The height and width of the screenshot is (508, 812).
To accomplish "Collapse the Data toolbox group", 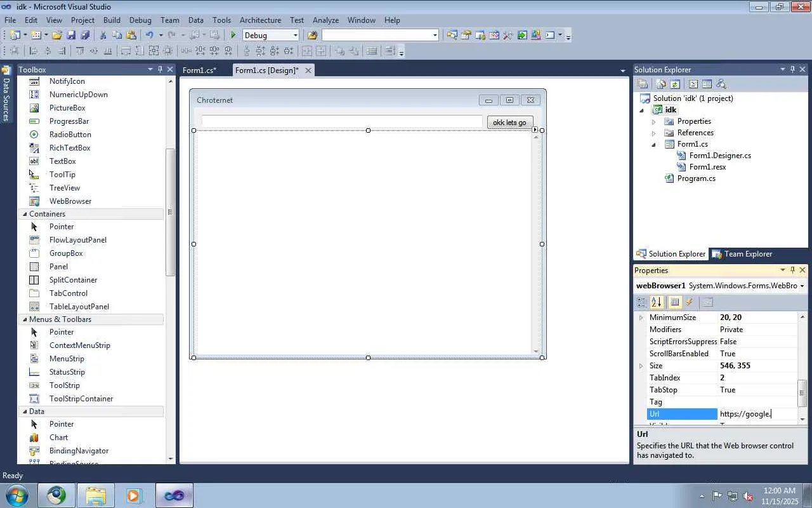I will [x=25, y=411].
